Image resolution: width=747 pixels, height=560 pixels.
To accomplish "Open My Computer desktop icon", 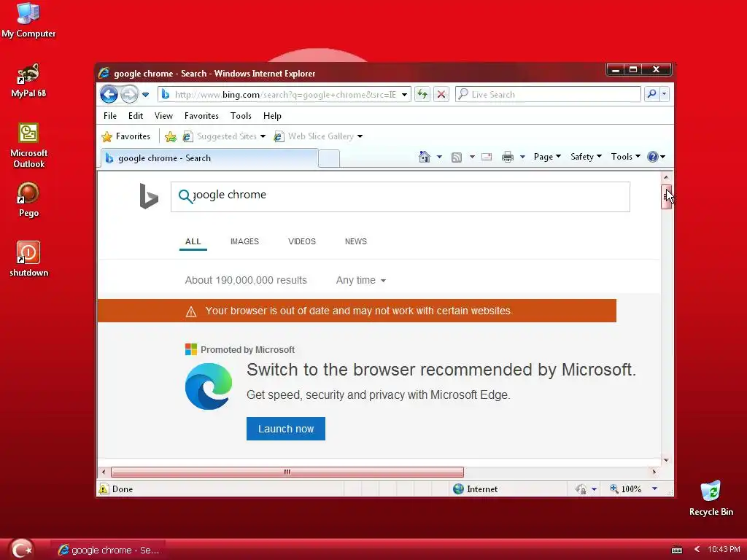I will click(x=28, y=20).
